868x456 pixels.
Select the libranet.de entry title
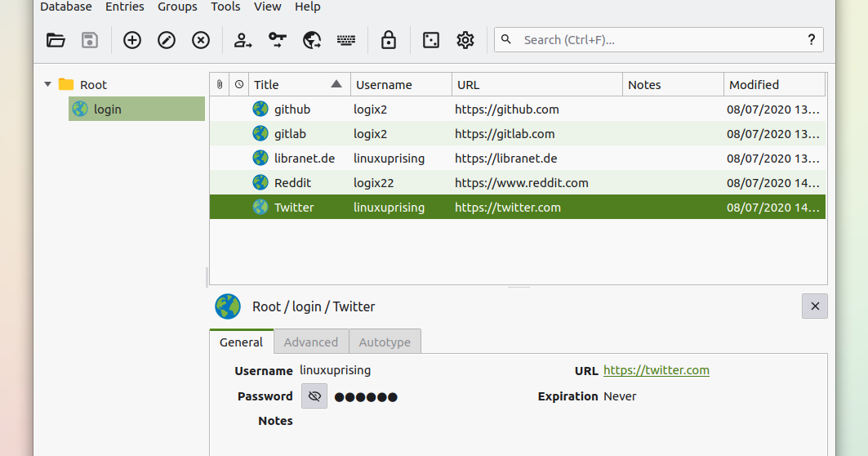pos(305,158)
